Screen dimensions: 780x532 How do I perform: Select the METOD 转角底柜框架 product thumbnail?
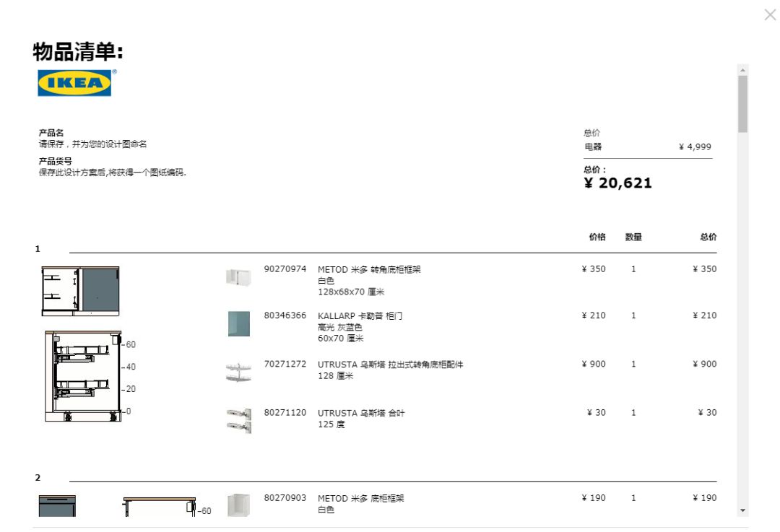[x=238, y=276]
